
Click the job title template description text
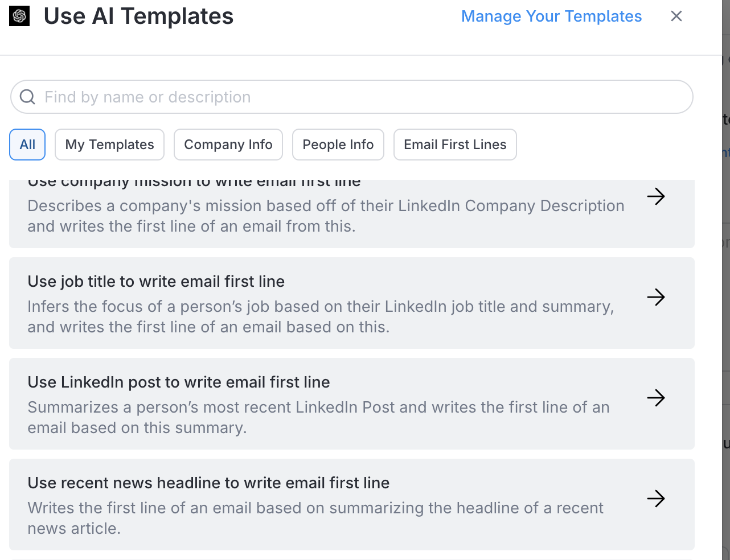(x=321, y=317)
